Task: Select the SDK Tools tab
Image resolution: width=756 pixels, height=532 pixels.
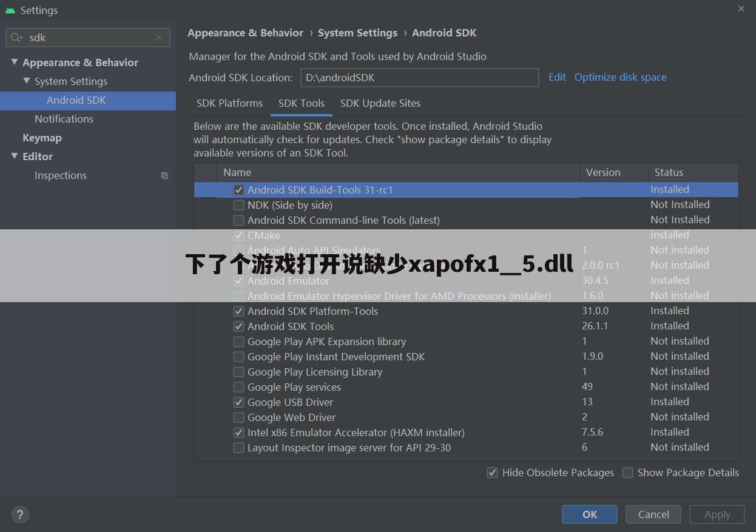Action: pos(302,103)
